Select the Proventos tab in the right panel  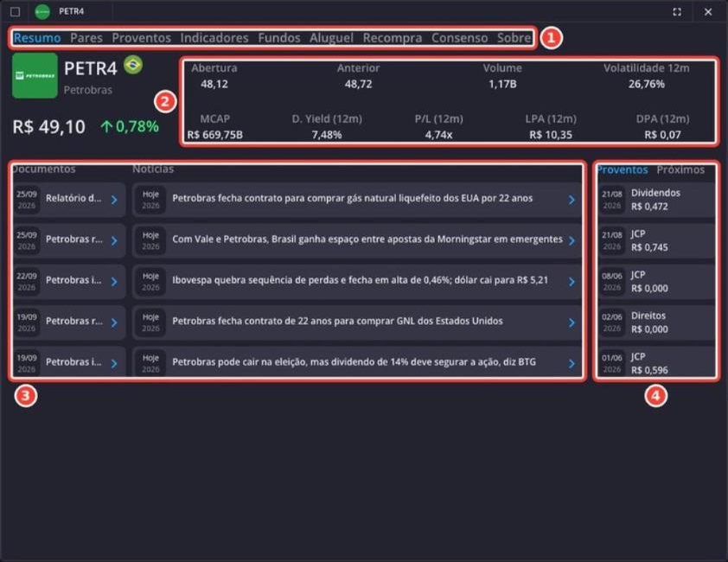(x=623, y=169)
